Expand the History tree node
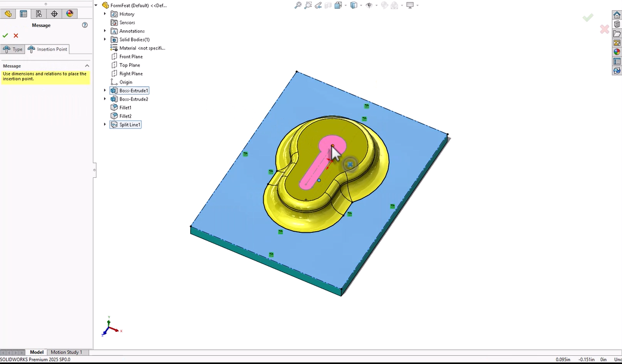 coord(105,14)
